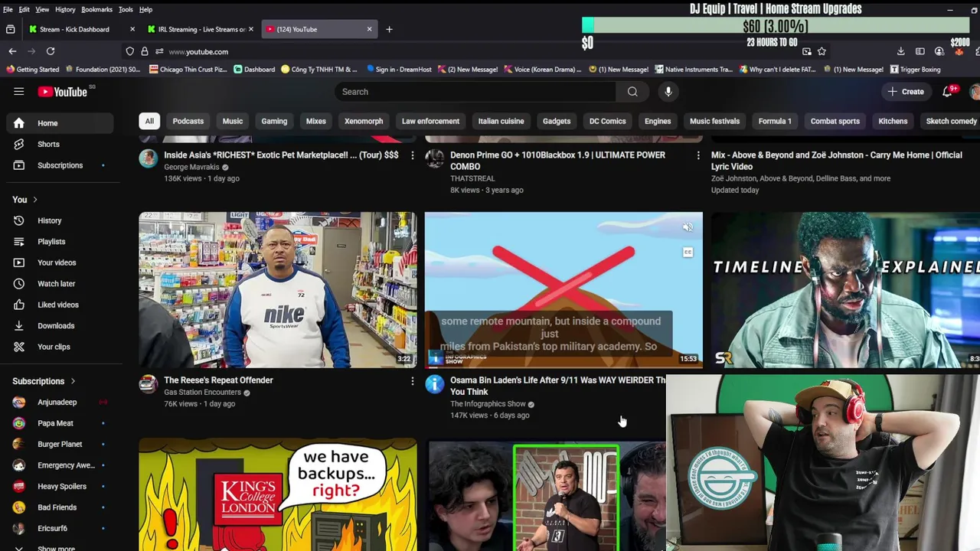The height and width of the screenshot is (551, 980).
Task: Play The Reese's Repeat Offender thumbnail
Action: coord(278,290)
